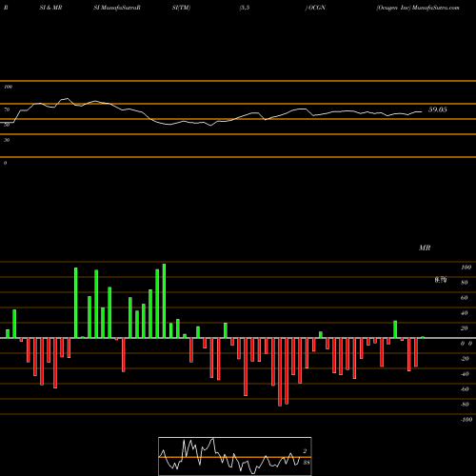Click the MR axis label 80
This screenshot has width=476, height=476.
pyautogui.click(x=465, y=283)
